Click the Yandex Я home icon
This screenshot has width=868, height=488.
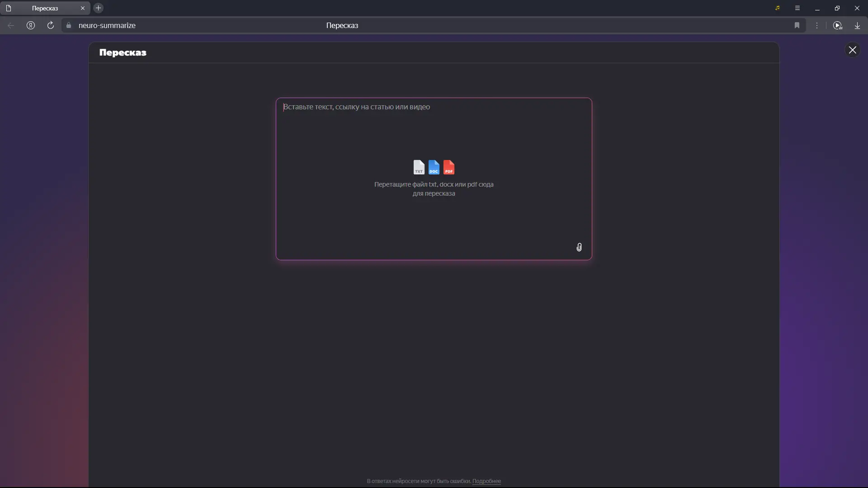point(31,25)
